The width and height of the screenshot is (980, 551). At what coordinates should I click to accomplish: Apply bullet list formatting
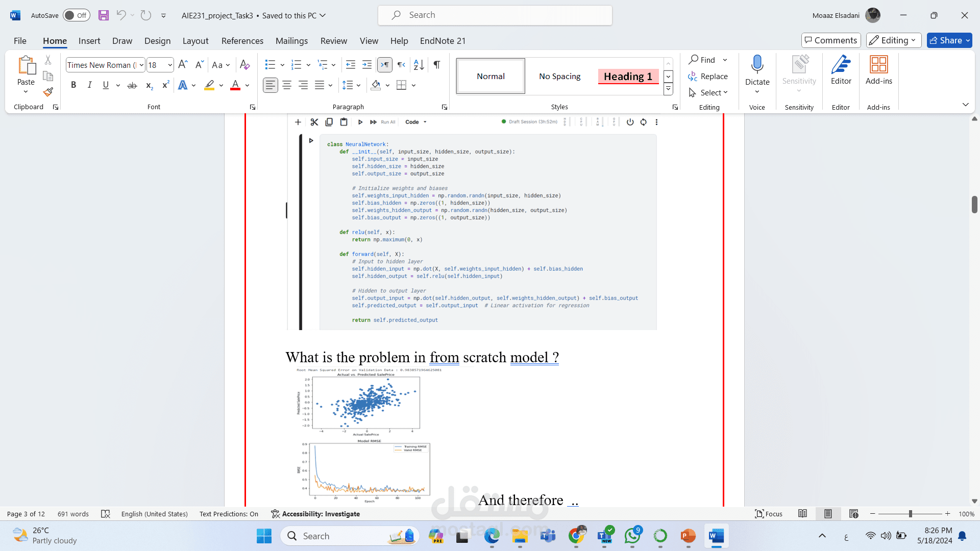click(x=270, y=65)
